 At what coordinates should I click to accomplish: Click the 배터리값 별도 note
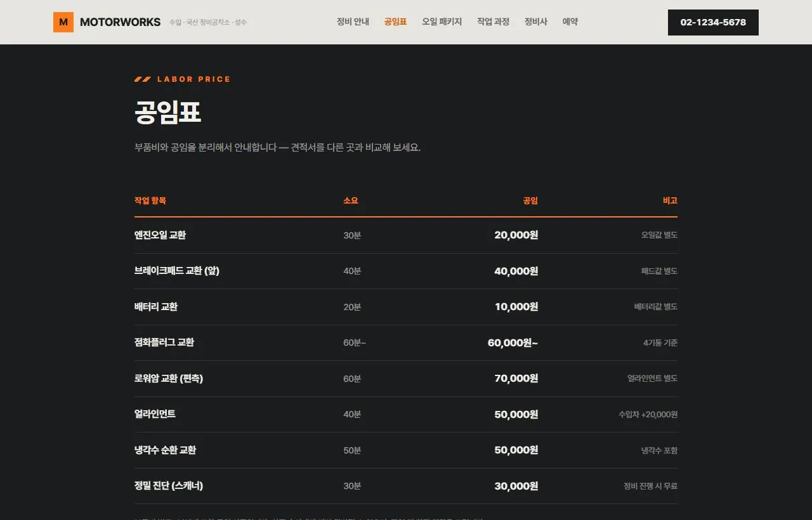pyautogui.click(x=656, y=307)
